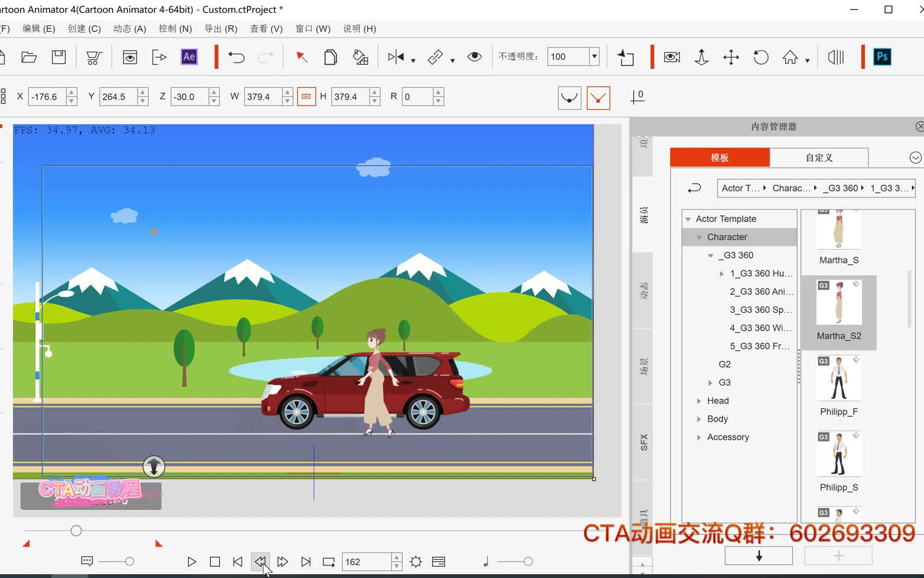The height and width of the screenshot is (578, 924).
Task: Click the camera record icon
Action: click(x=672, y=57)
